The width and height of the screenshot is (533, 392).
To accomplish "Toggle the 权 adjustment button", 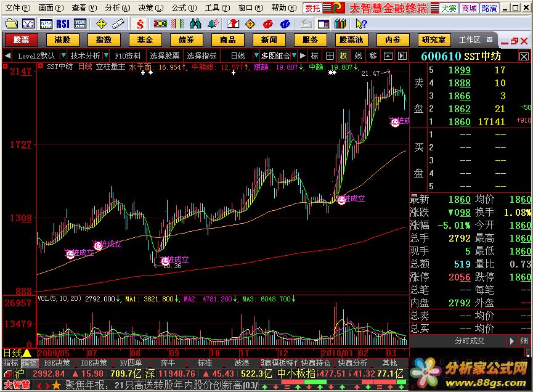I will tap(343, 55).
